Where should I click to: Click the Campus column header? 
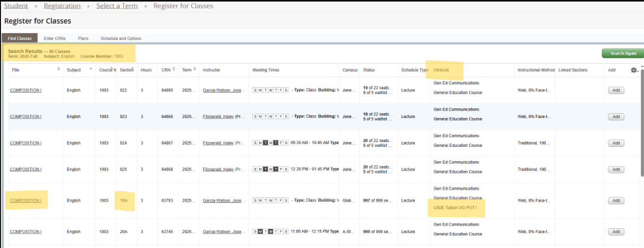(350, 70)
